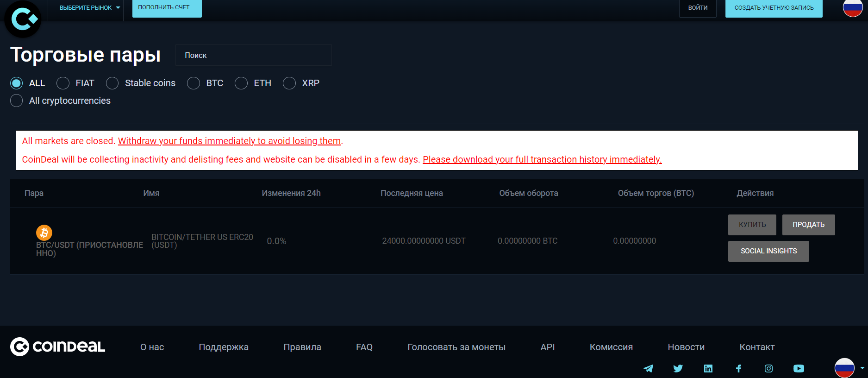Click the Торговые пары page heading
868x378 pixels.
pyautogui.click(x=86, y=55)
